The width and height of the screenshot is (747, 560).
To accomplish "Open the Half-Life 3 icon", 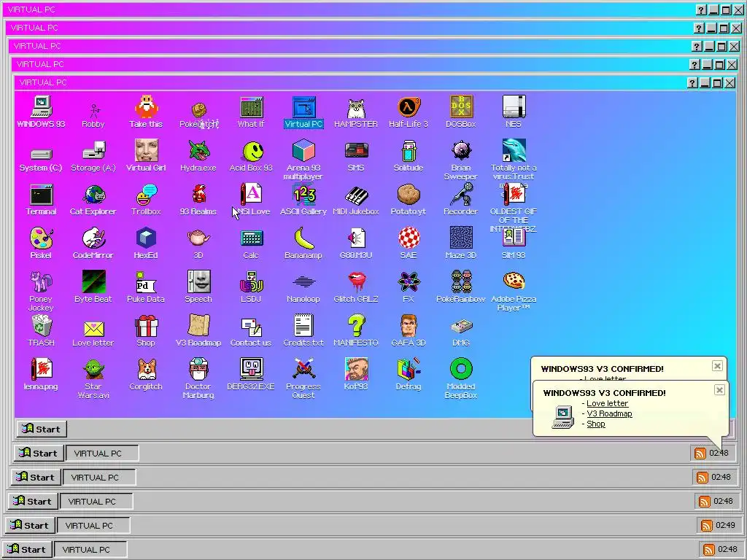I will coord(409,112).
